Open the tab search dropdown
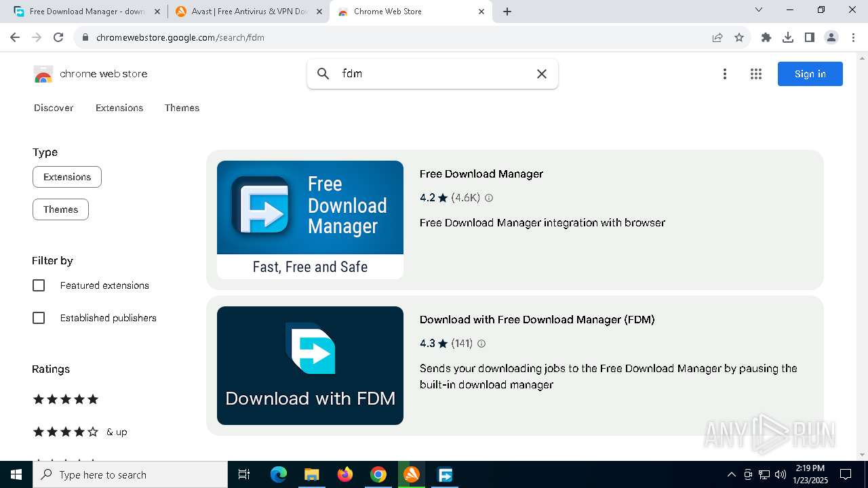868x488 pixels. point(759,10)
